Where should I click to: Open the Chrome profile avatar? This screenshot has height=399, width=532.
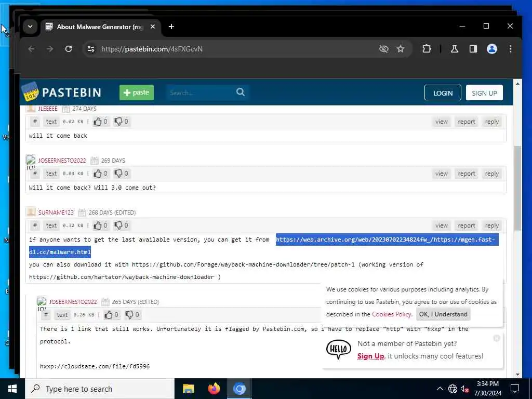point(492,49)
